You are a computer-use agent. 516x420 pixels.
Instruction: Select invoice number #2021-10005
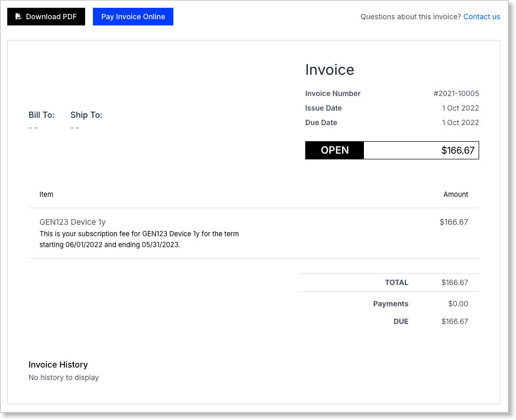456,93
